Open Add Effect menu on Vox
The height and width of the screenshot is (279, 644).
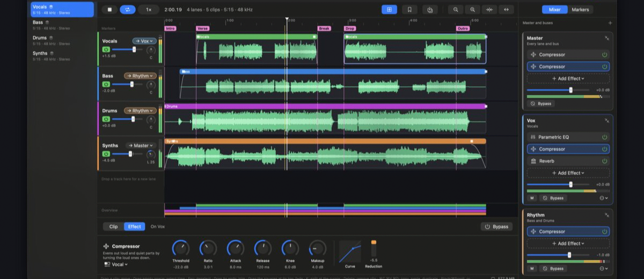[x=568, y=173]
